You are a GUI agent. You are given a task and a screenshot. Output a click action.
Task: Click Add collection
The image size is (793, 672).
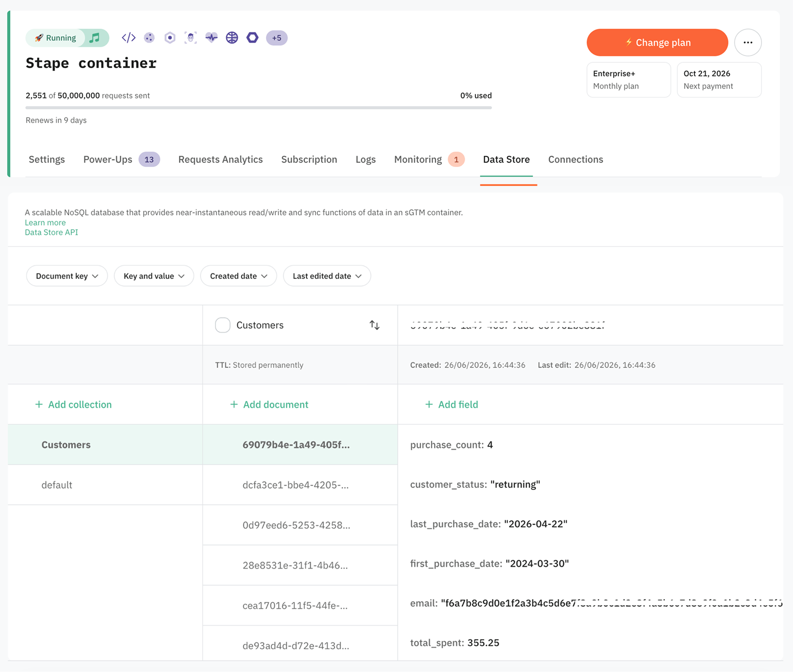coord(73,404)
